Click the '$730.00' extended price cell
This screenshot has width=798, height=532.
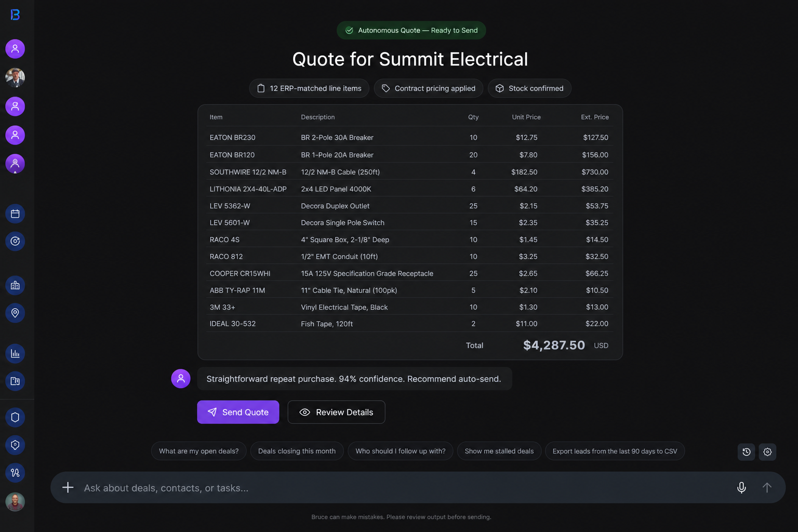[595, 172]
